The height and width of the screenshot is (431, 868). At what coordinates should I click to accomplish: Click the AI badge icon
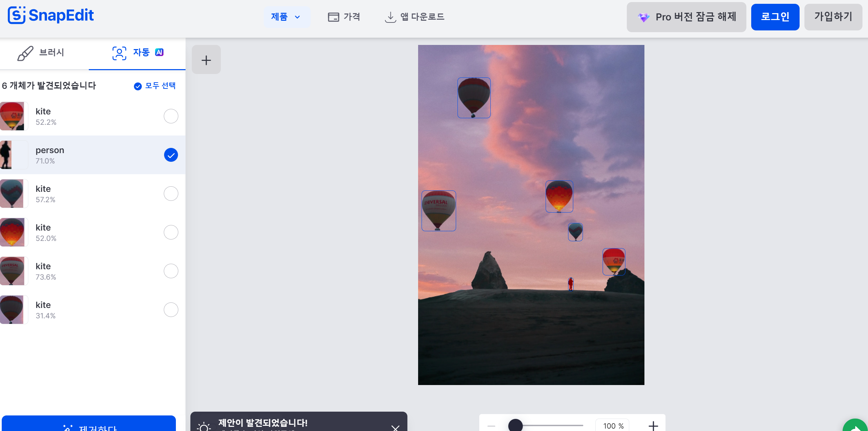point(159,52)
